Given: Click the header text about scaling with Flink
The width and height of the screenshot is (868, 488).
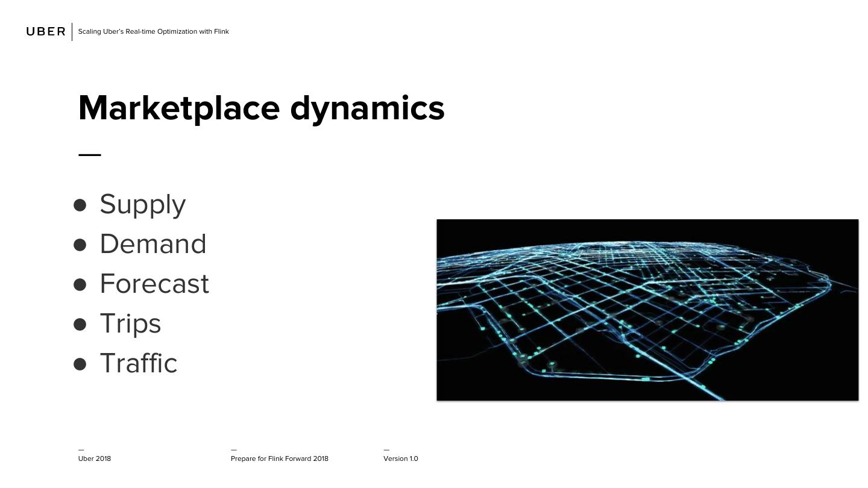Looking at the screenshot, I should pos(153,31).
